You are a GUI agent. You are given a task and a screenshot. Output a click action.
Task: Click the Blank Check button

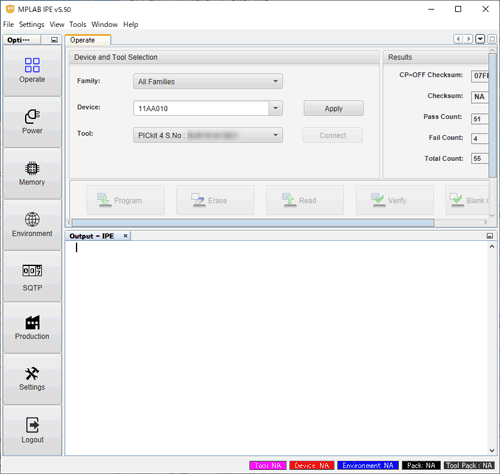(x=467, y=200)
